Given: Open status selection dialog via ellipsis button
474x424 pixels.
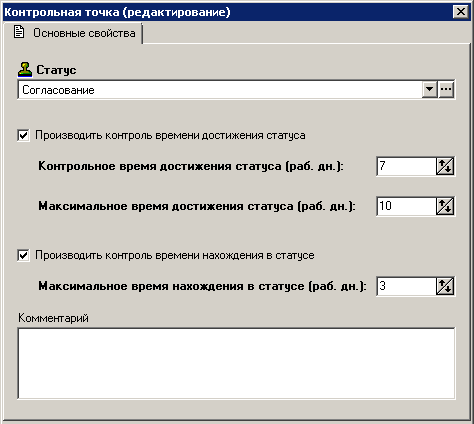Looking at the screenshot, I should pos(446,89).
